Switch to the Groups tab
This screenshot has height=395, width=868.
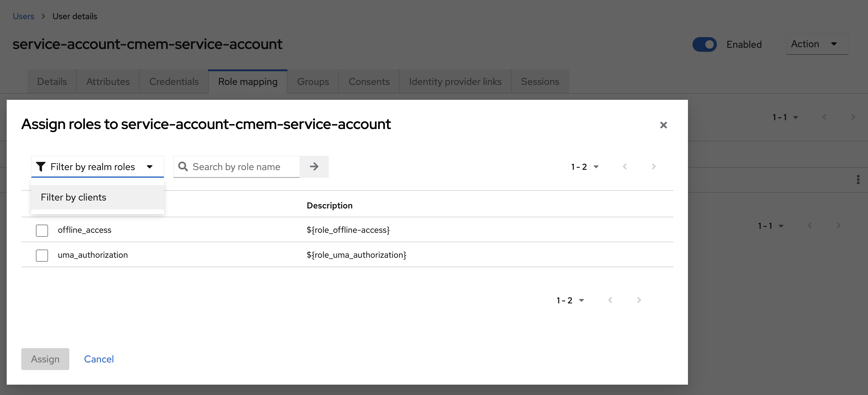coord(313,81)
